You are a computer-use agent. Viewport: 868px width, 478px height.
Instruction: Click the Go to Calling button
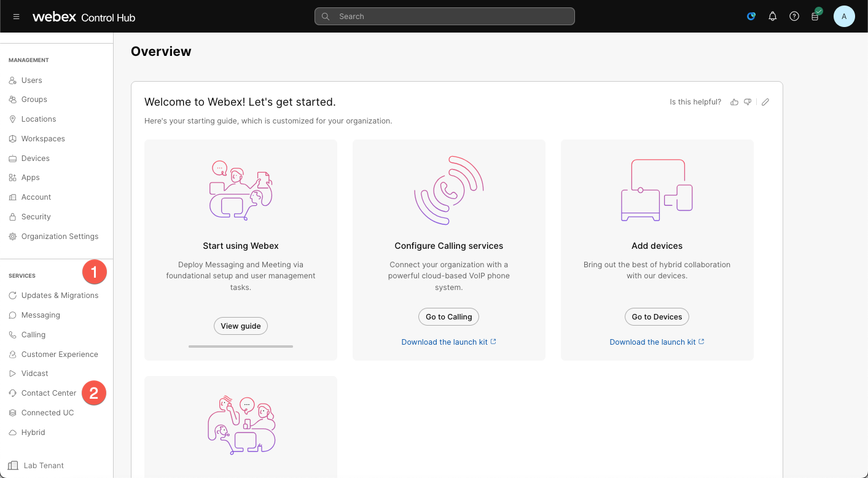[448, 317]
